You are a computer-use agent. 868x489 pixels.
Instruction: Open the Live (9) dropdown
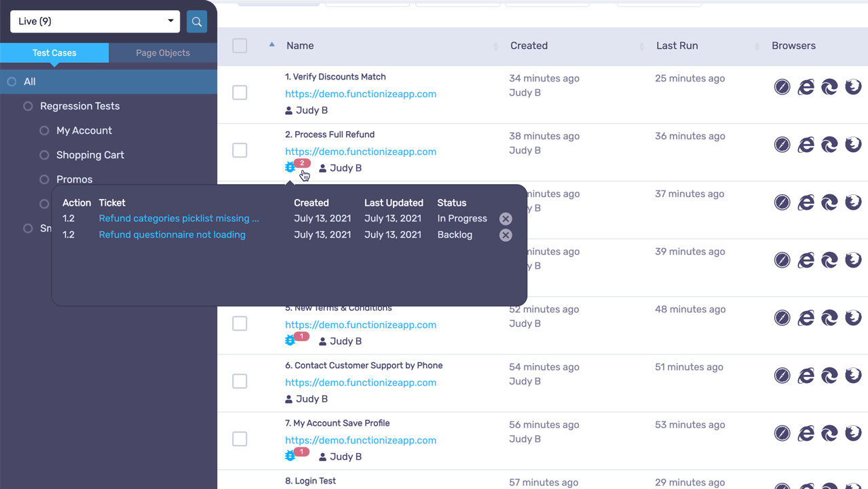94,21
